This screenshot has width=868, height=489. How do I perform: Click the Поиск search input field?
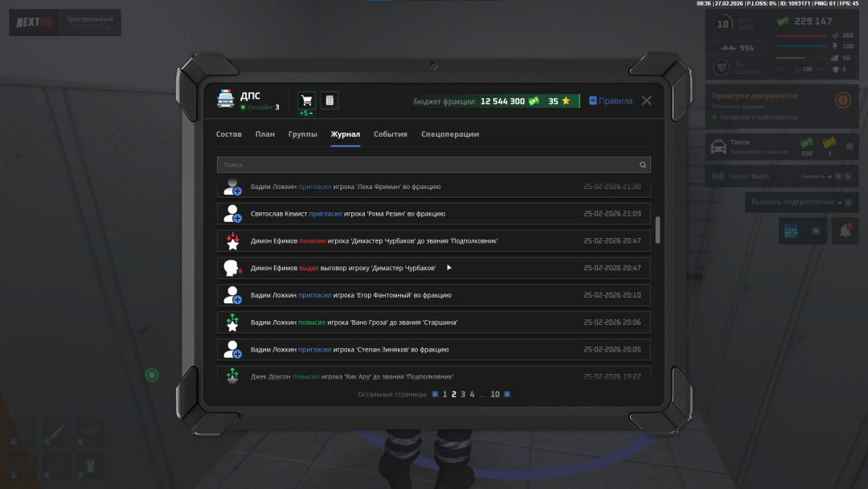(x=426, y=165)
